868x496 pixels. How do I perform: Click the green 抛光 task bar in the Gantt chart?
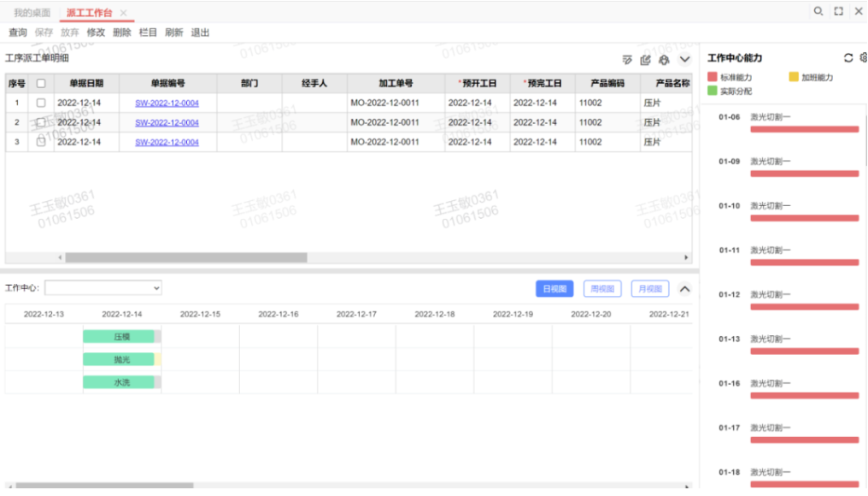119,360
